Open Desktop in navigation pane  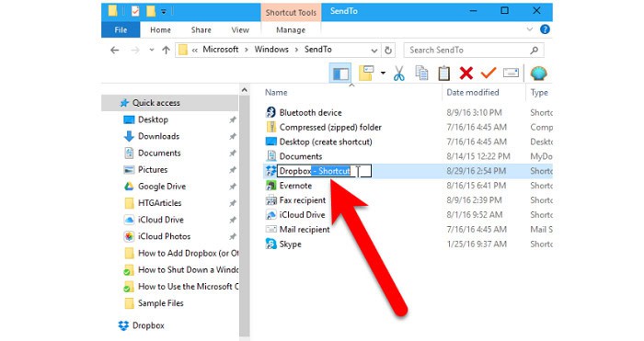(153, 119)
